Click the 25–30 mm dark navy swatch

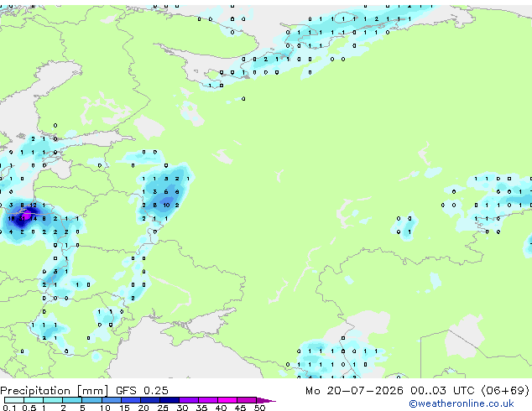tap(170, 400)
